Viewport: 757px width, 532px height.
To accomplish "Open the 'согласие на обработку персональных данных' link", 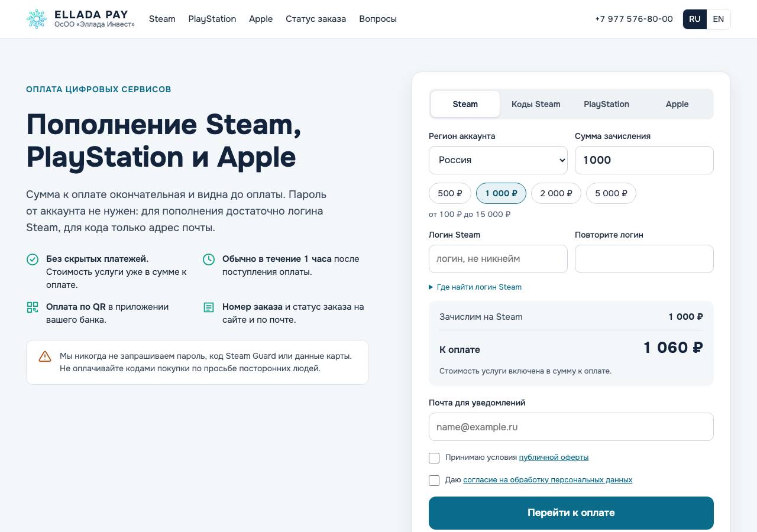I will tap(548, 480).
